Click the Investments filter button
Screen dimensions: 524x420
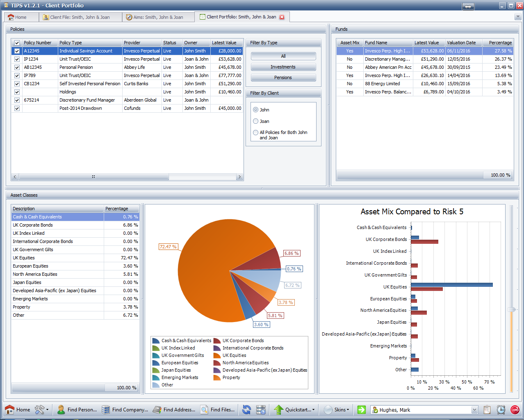tap(283, 67)
